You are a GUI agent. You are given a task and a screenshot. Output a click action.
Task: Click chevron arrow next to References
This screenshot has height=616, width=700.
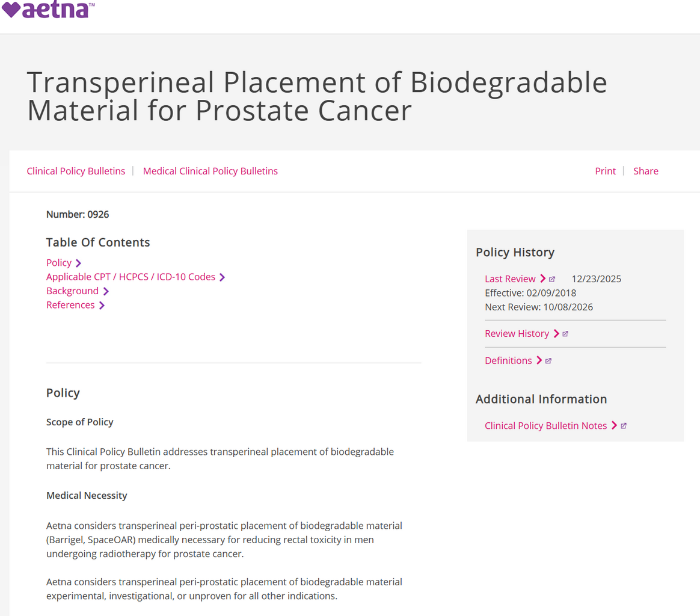tap(102, 306)
